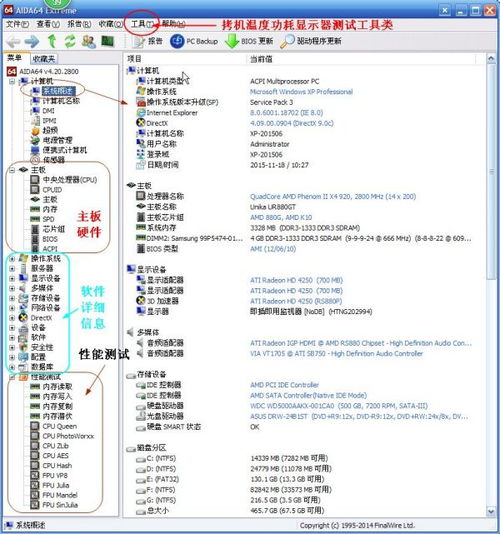Collapse the 计算机 tree node

[x=12, y=81]
